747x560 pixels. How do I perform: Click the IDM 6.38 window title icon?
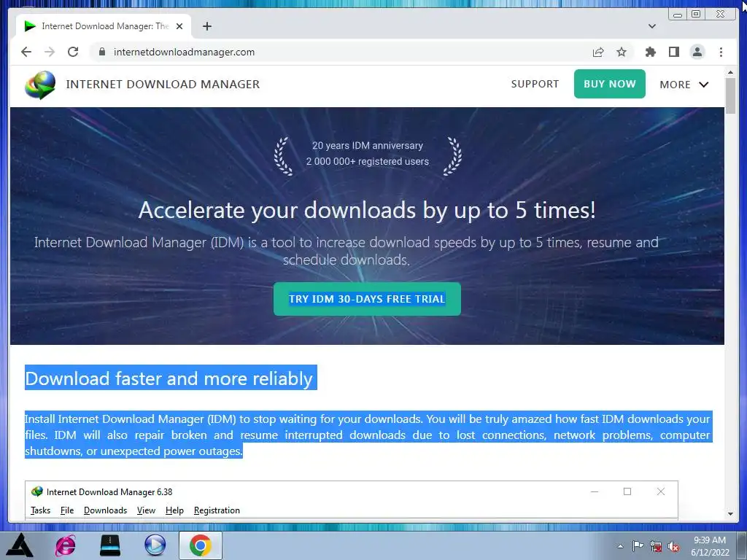click(36, 491)
